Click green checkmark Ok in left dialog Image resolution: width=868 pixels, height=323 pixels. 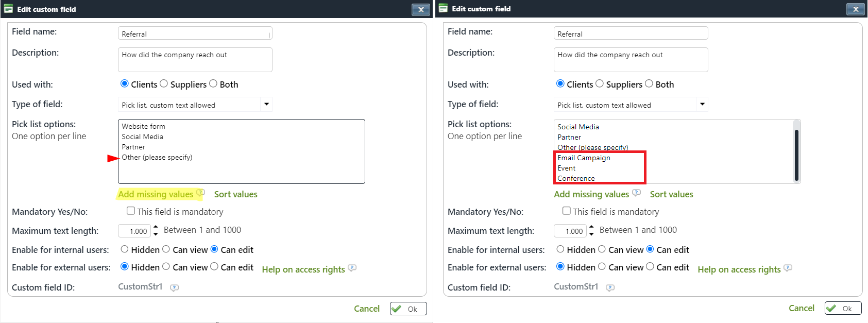point(408,309)
